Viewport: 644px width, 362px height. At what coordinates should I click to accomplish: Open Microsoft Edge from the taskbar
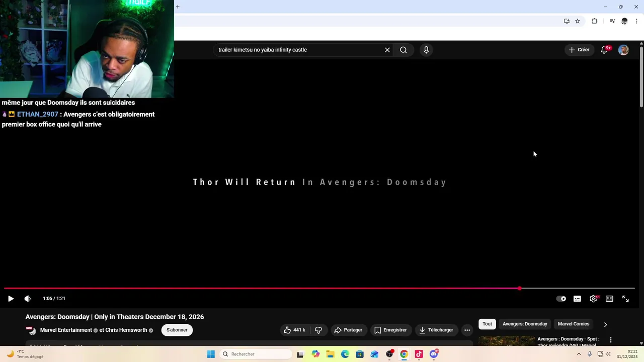(345, 354)
